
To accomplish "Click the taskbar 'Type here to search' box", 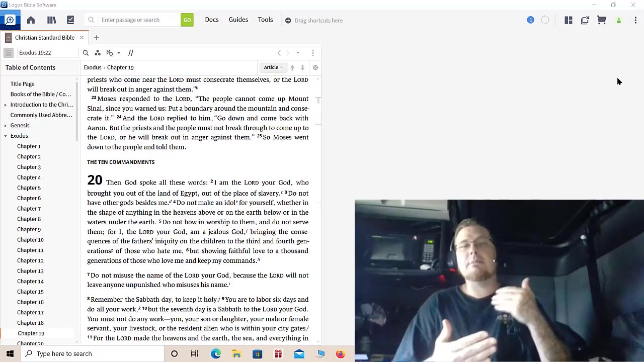I will coord(93,353).
